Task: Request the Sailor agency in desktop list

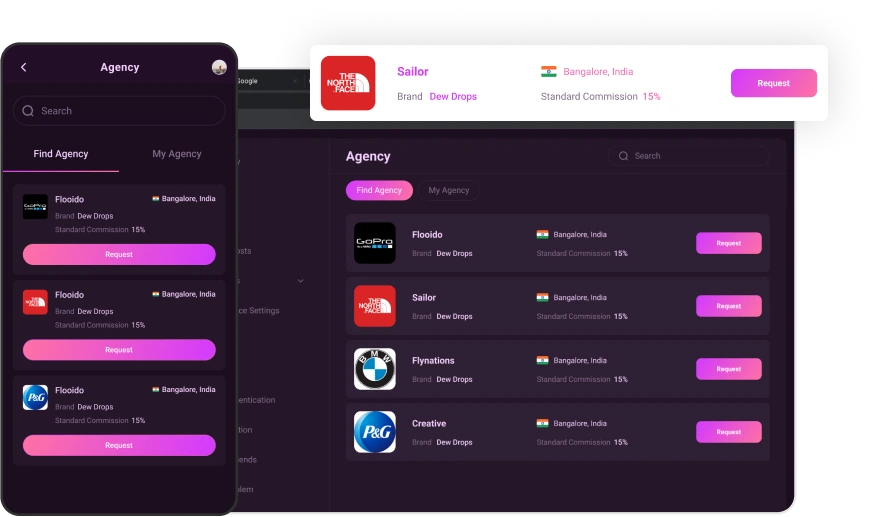Action: (x=729, y=306)
